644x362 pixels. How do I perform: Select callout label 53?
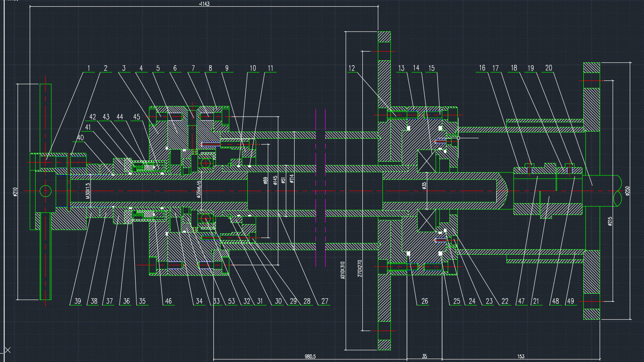[x=231, y=301]
